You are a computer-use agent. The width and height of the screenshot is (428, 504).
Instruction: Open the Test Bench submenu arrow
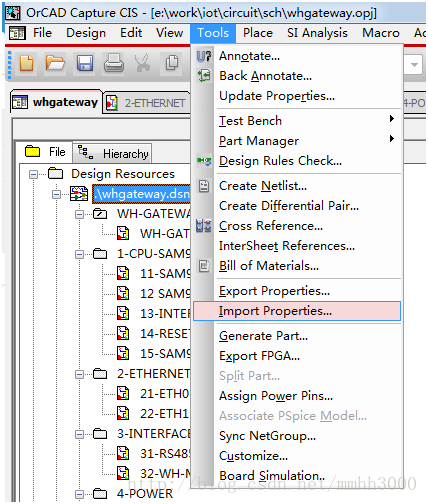(392, 119)
